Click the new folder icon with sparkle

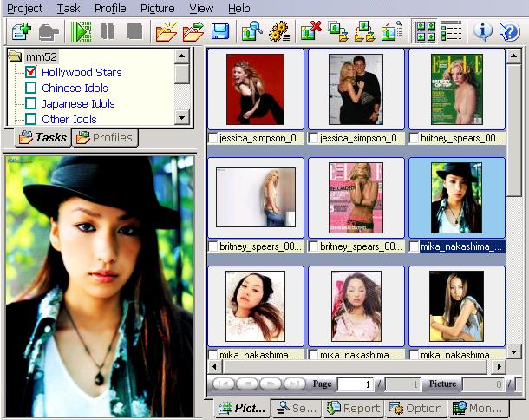click(167, 31)
